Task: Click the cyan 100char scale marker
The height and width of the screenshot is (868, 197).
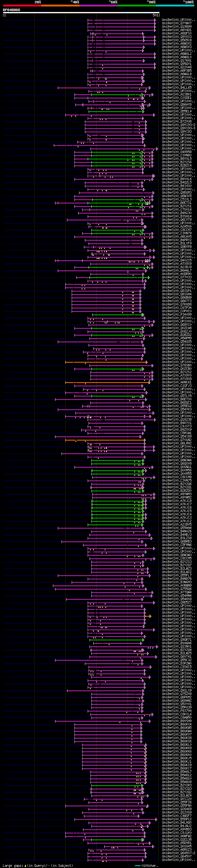Action: (138, 866)
